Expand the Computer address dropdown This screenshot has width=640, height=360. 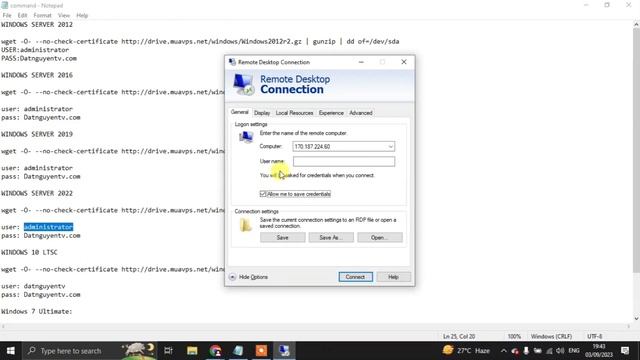[390, 147]
